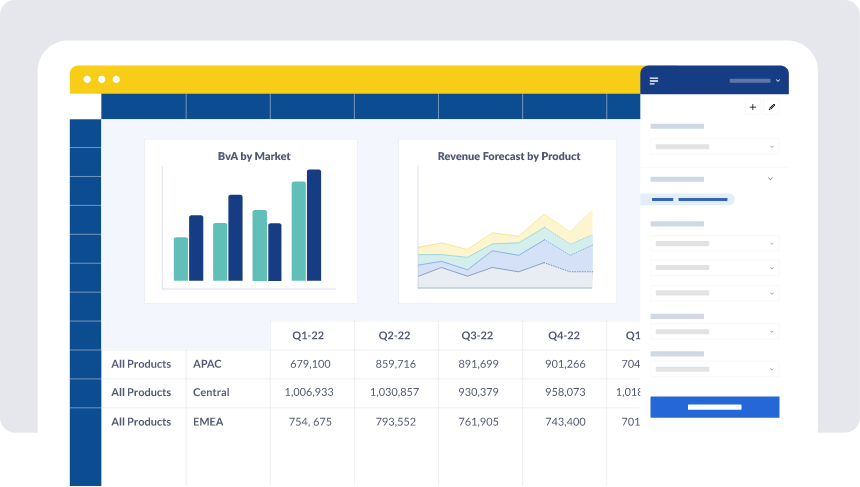Viewport: 860px width, 487px height.
Task: Open the first dropdown below the add icon
Action: (715, 146)
